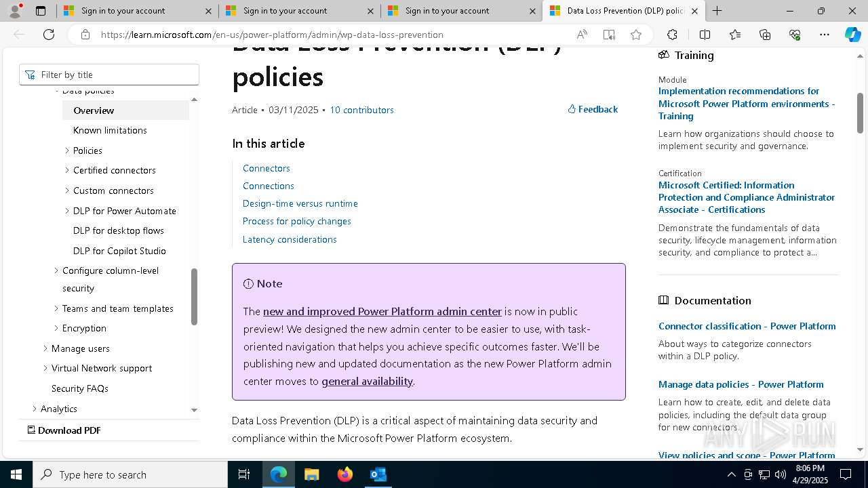Open Task View on the taskbar

(x=244, y=474)
